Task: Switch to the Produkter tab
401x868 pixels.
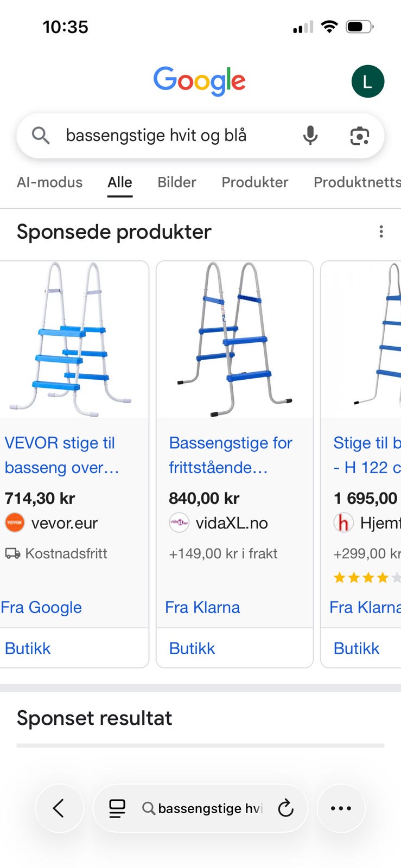Action: tap(254, 182)
